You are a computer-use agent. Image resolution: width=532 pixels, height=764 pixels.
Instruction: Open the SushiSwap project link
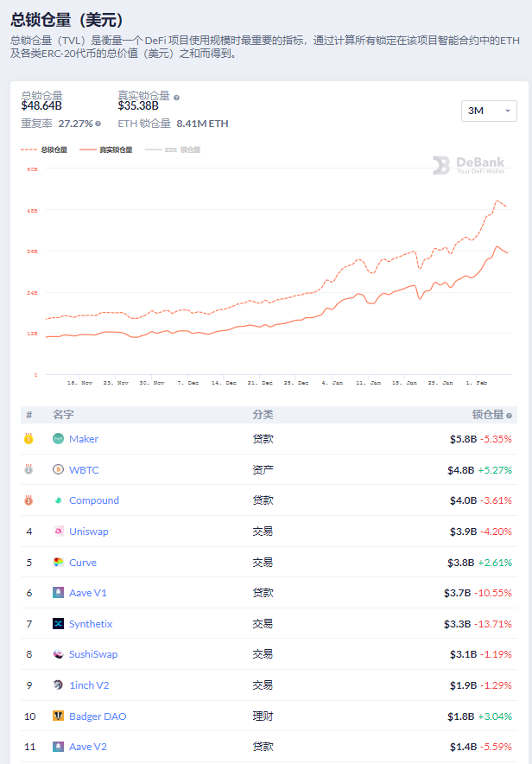pos(93,654)
